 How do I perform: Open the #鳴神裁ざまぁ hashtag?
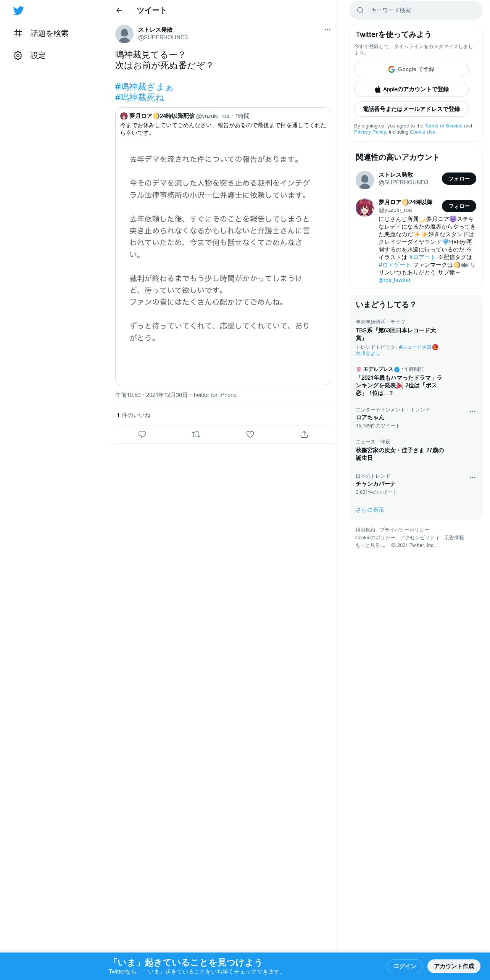(144, 87)
